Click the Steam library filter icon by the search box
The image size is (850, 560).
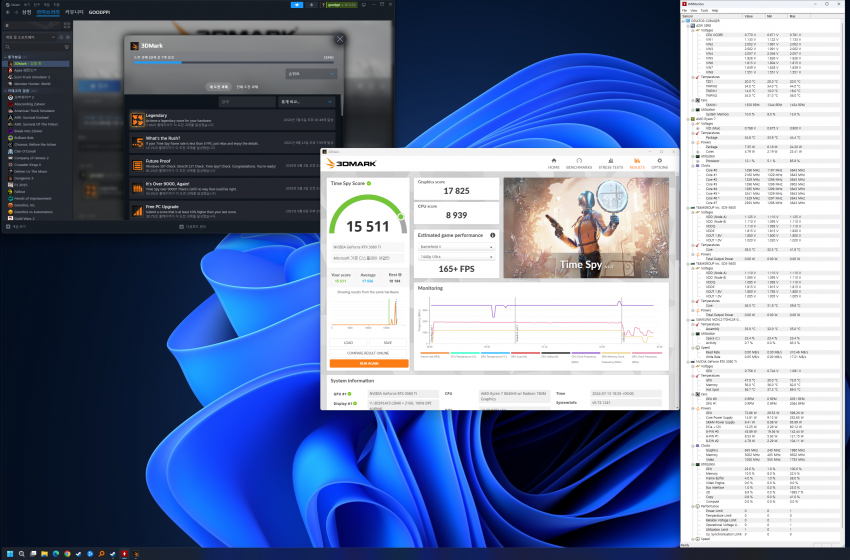(67, 47)
